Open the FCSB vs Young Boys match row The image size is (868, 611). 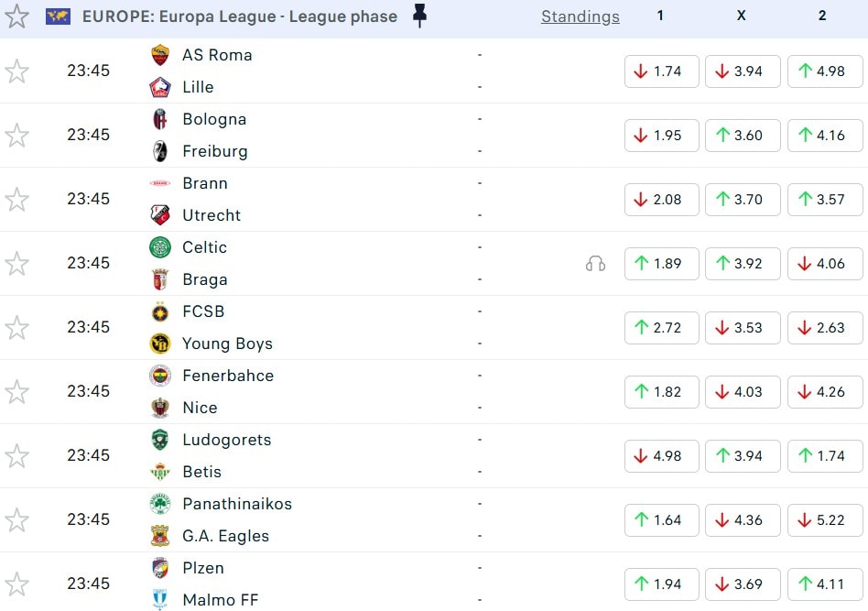[366, 328]
